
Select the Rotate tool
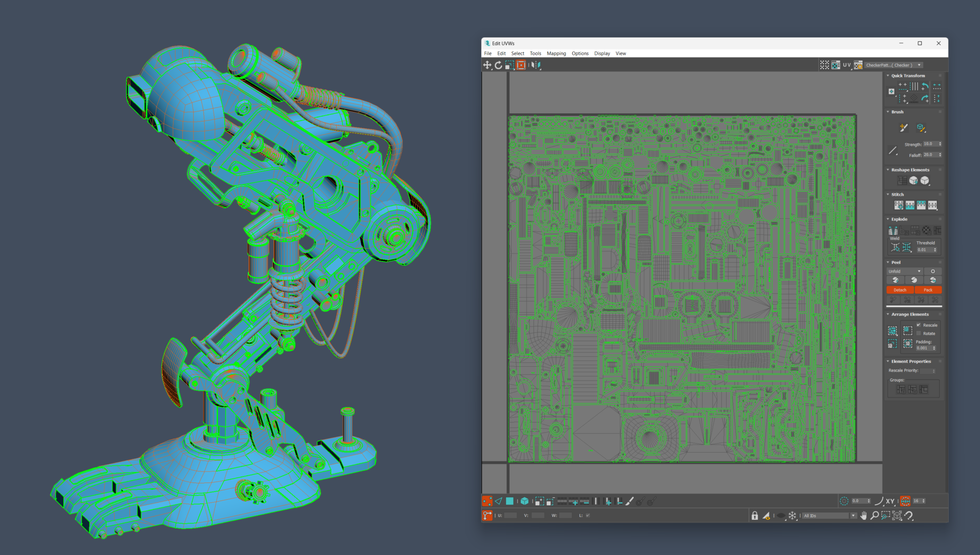tap(498, 65)
